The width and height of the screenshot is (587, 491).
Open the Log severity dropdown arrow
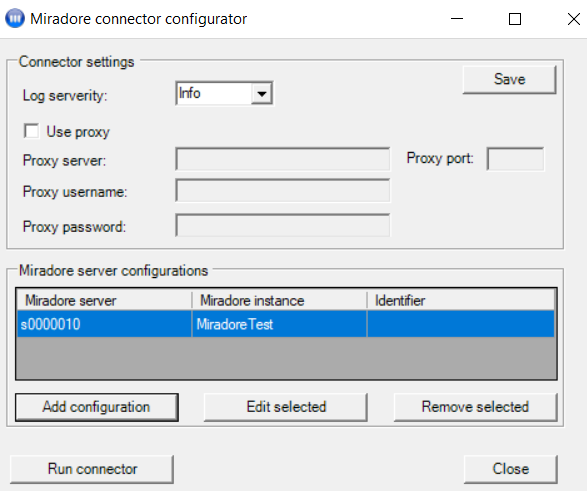coord(262,94)
